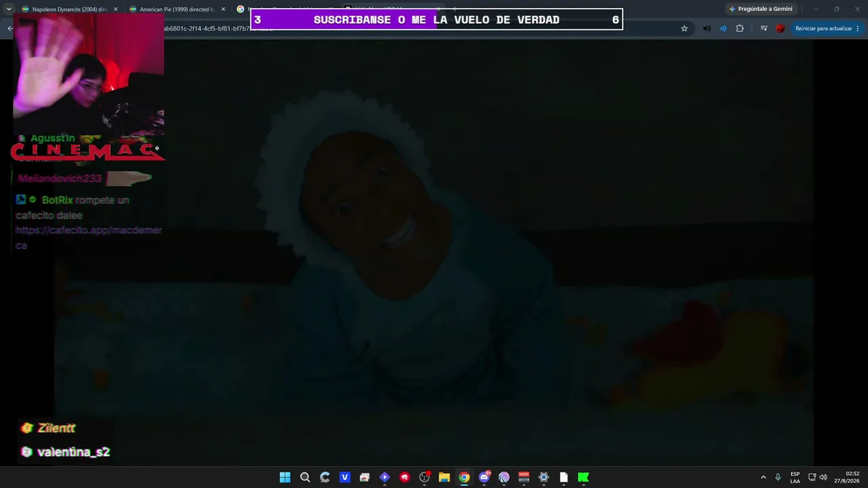This screenshot has width=868, height=488.
Task: Click the speaker icon in Chrome toolbar
Action: (707, 28)
